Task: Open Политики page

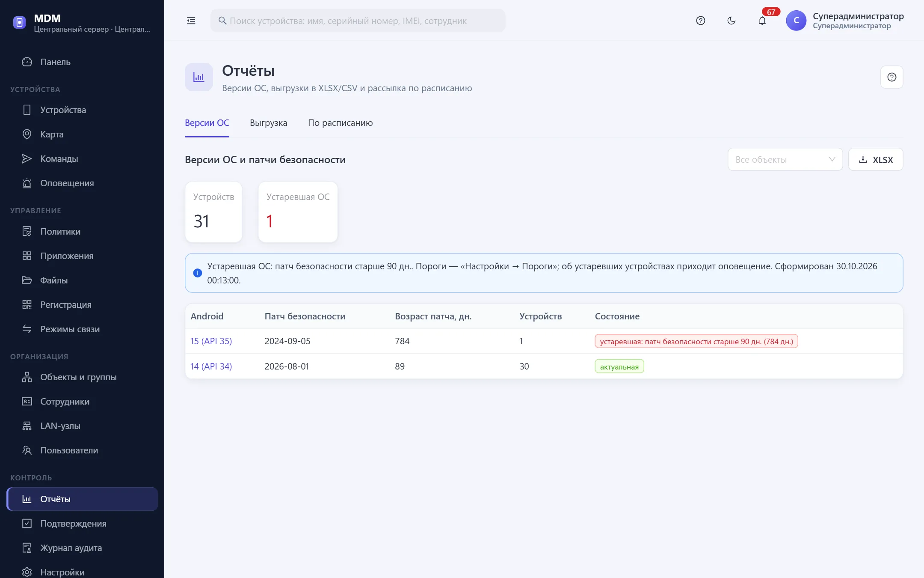Action: point(82,232)
